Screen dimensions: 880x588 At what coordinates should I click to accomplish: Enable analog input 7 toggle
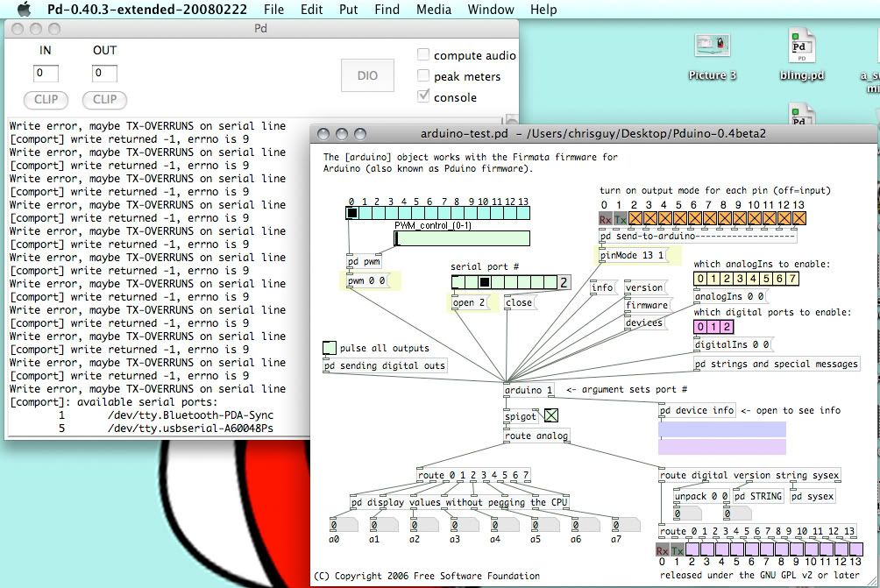tap(791, 280)
